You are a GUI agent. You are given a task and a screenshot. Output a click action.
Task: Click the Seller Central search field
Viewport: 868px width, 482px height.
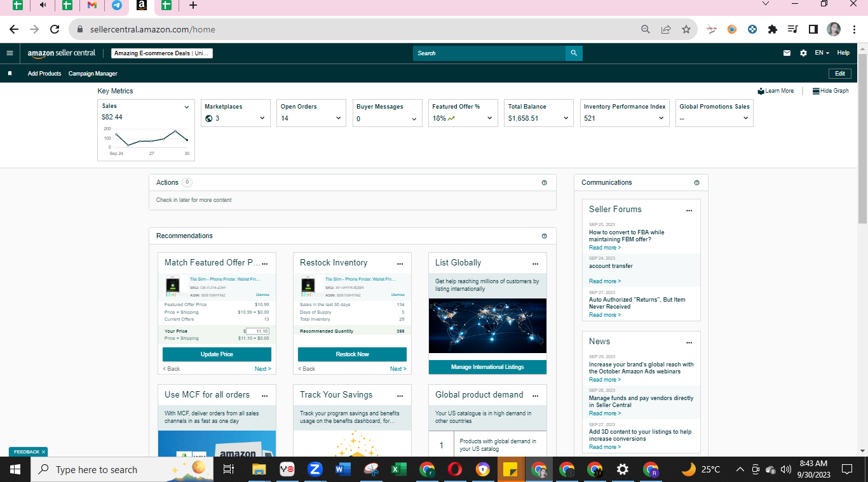tap(489, 53)
